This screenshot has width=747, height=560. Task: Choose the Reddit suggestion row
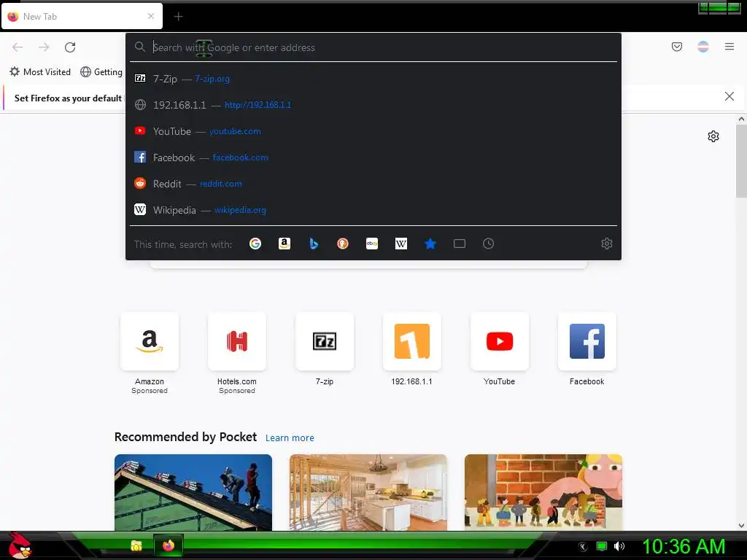(x=373, y=183)
